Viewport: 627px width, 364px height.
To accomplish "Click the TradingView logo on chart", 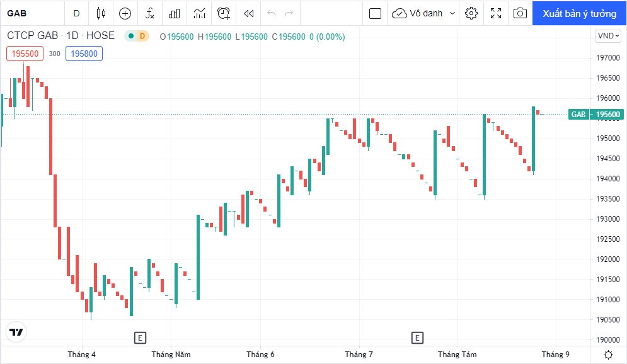I will [16, 332].
